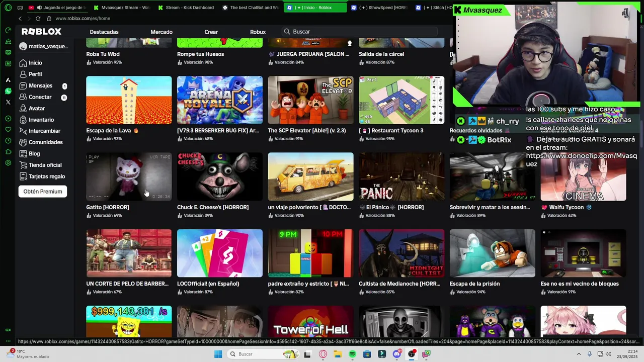Click the site security lock icon
Screen dimensions: 644x362
pyautogui.click(x=49, y=19)
